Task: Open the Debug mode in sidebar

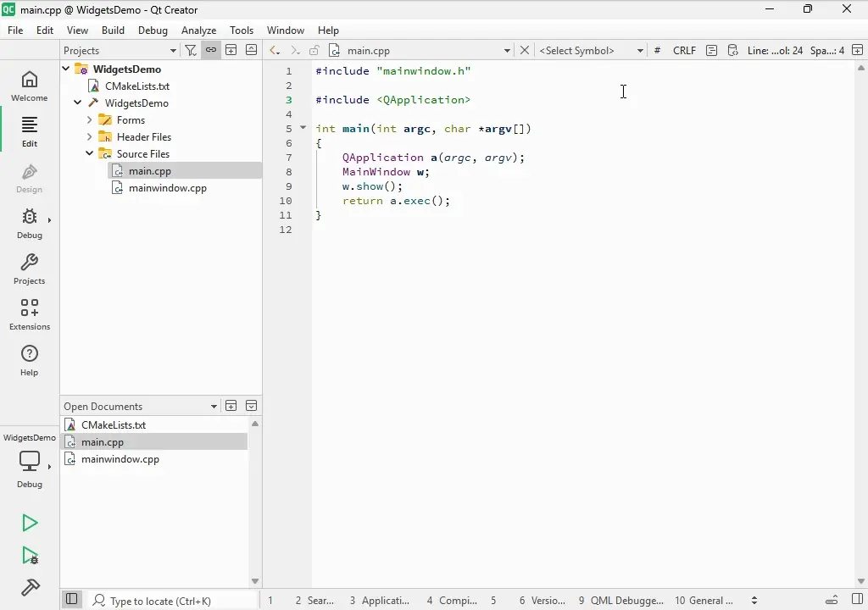Action: point(30,223)
